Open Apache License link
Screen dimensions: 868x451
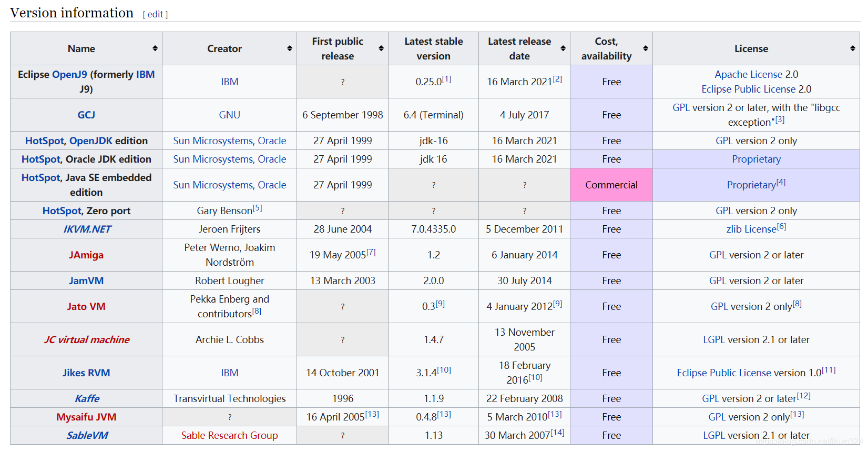749,74
